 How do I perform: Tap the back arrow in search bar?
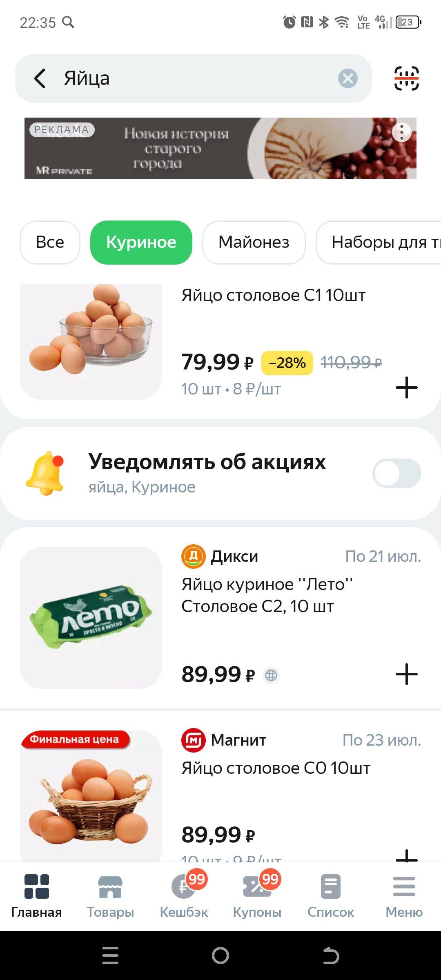40,78
